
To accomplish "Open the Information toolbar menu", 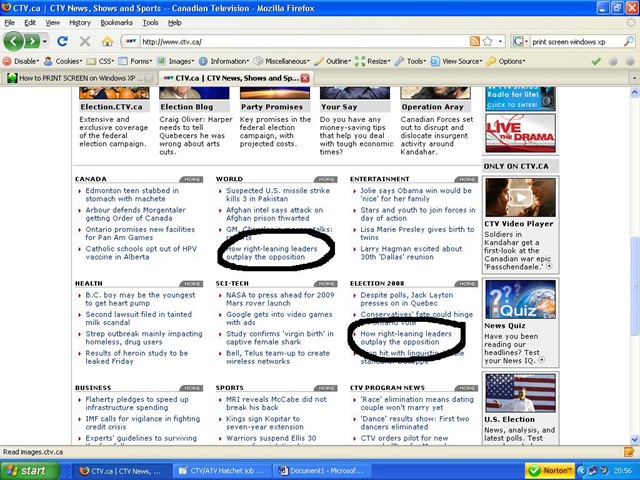I will [x=224, y=61].
